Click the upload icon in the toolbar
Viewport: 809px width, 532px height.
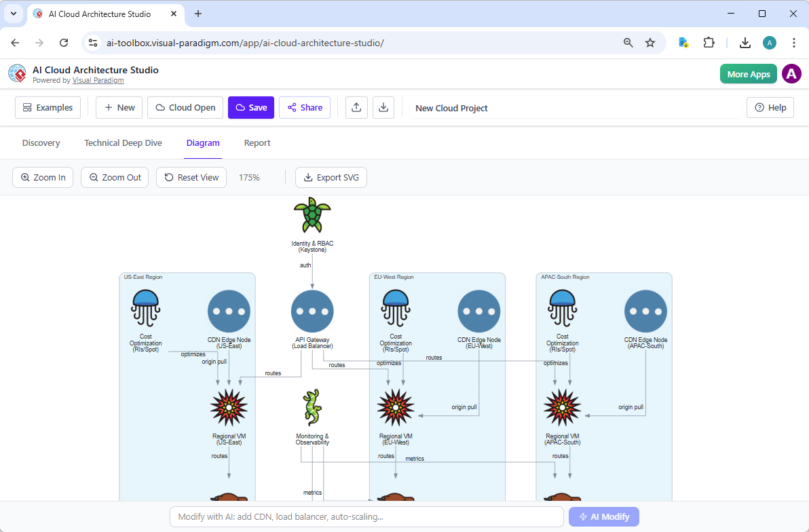coord(356,107)
